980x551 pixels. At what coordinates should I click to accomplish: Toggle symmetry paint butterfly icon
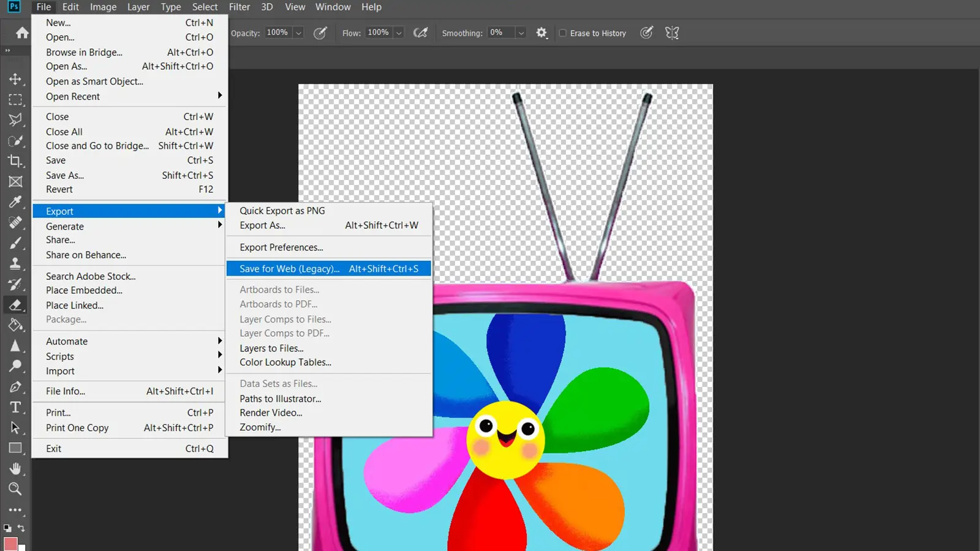672,33
